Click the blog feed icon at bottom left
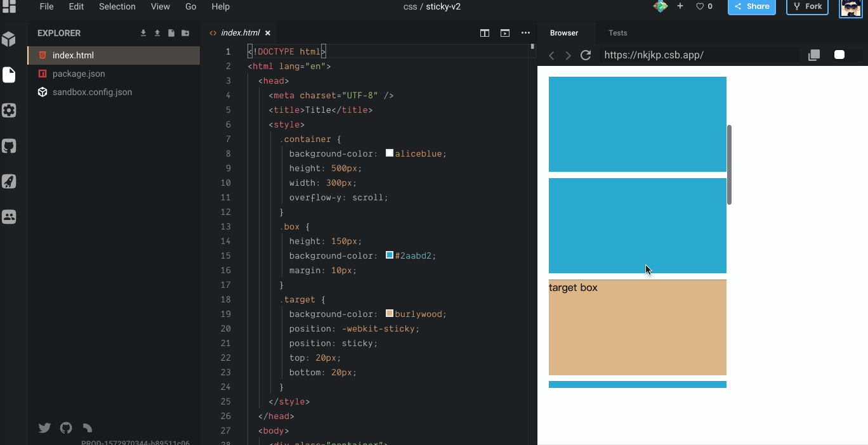 coord(88,428)
